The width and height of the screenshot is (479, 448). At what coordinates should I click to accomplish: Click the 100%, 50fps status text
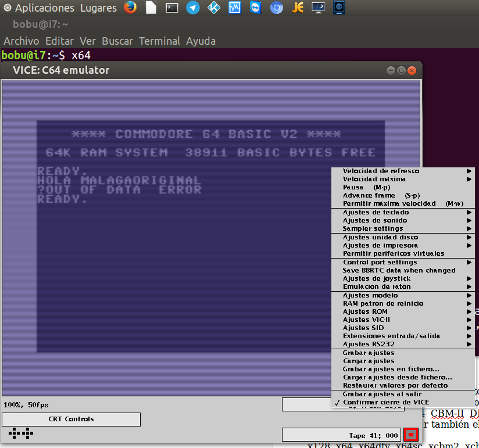pyautogui.click(x=26, y=405)
